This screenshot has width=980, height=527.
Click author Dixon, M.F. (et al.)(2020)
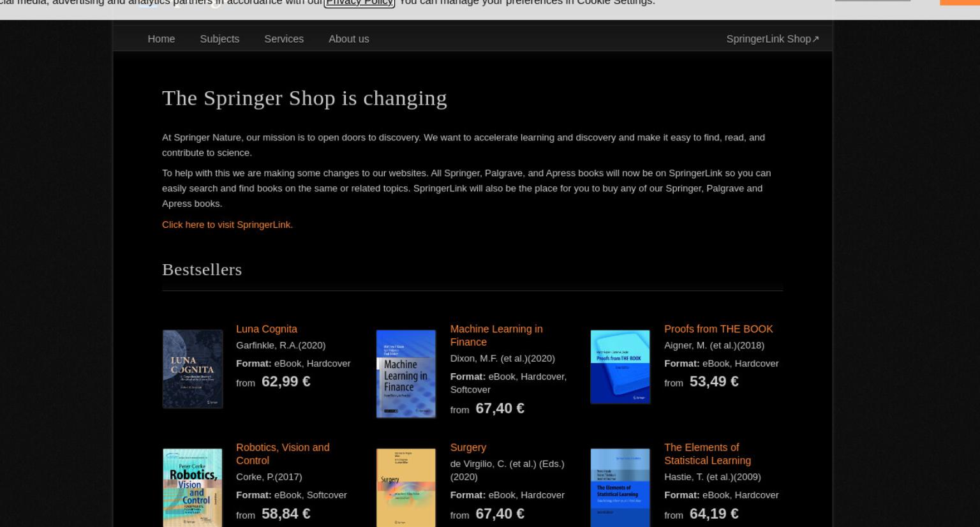[x=502, y=359]
